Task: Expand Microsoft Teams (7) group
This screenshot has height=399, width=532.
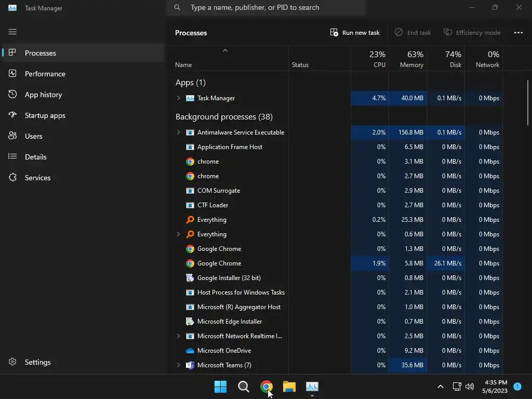Action: [x=179, y=365]
